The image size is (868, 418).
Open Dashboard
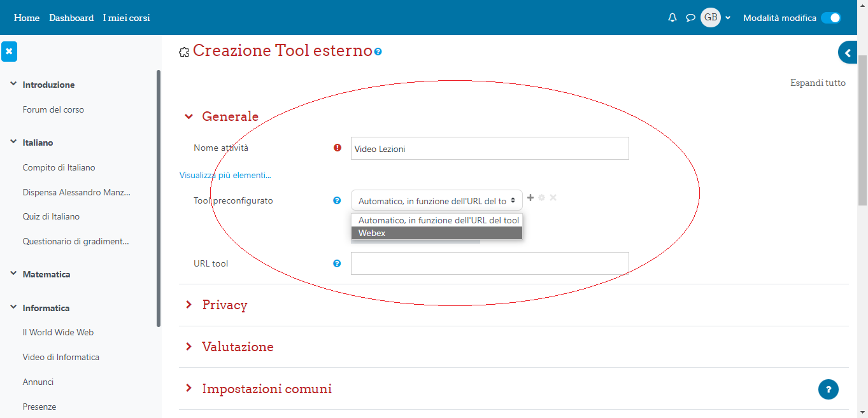tap(71, 18)
